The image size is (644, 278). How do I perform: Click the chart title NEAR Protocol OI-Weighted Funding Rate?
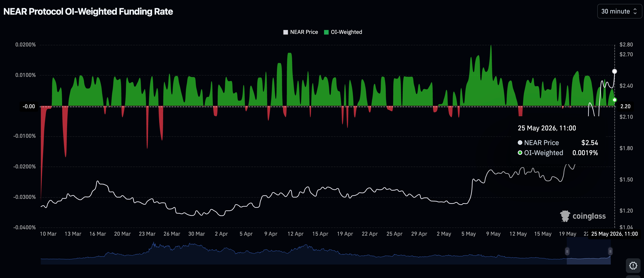point(88,11)
